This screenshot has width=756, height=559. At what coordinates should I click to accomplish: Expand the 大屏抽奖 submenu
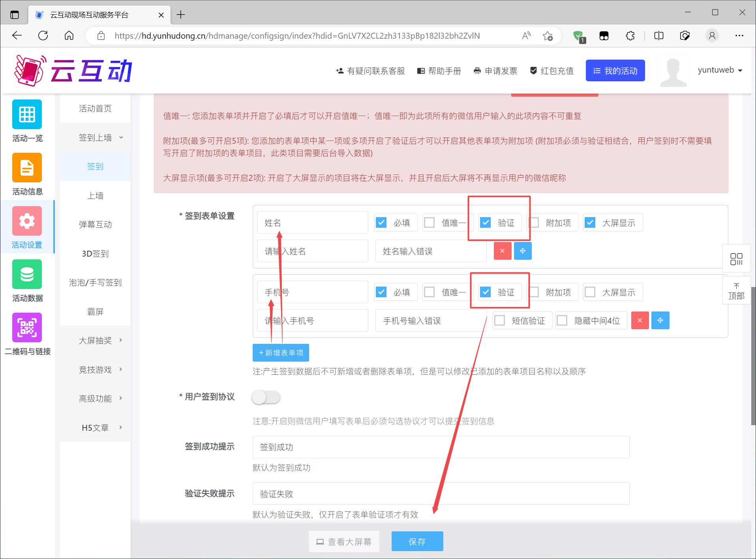tap(96, 341)
